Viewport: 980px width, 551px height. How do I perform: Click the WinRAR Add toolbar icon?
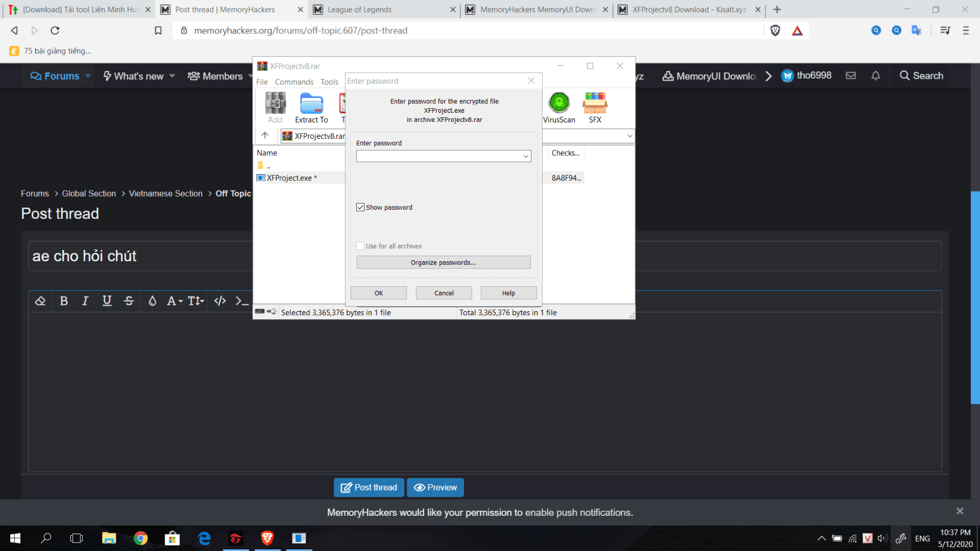[x=275, y=108]
